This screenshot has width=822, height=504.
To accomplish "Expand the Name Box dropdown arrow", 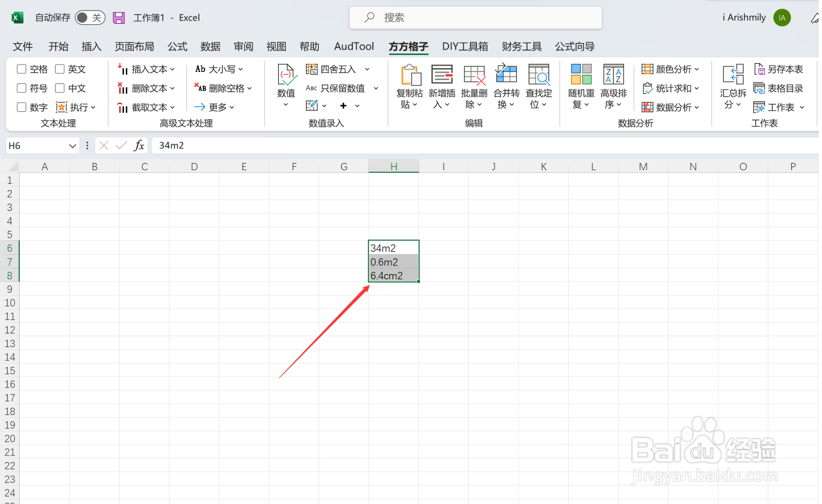I will (72, 146).
